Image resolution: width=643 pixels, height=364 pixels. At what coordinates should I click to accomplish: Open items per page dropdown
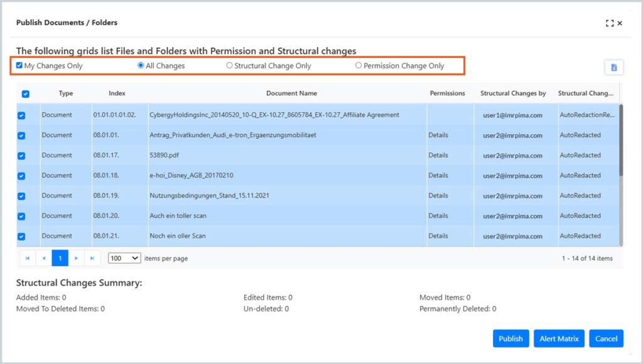tap(124, 258)
